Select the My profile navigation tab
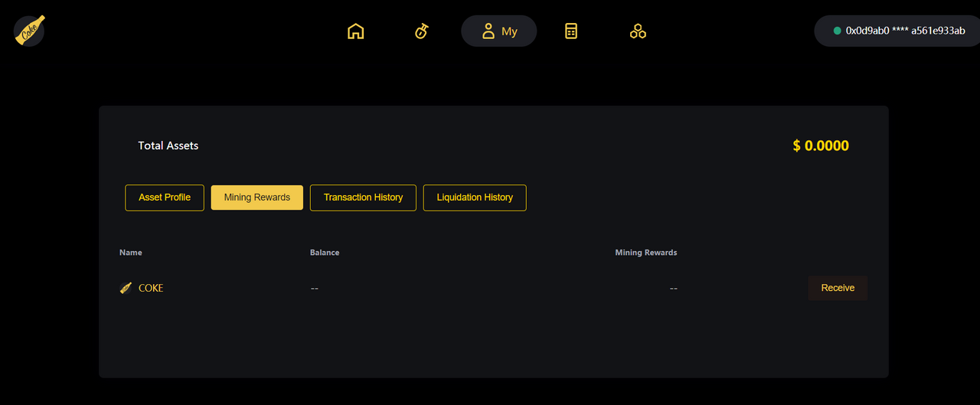980x405 pixels. point(498,31)
